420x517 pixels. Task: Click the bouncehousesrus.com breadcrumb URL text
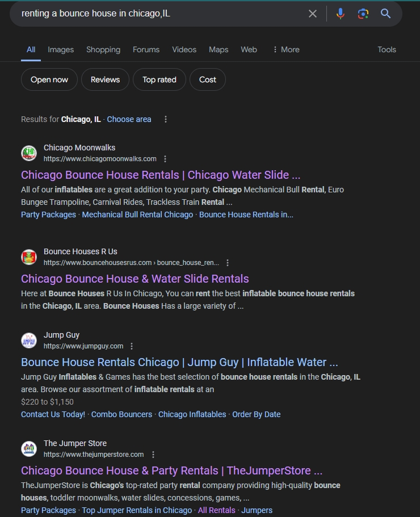pos(131,263)
